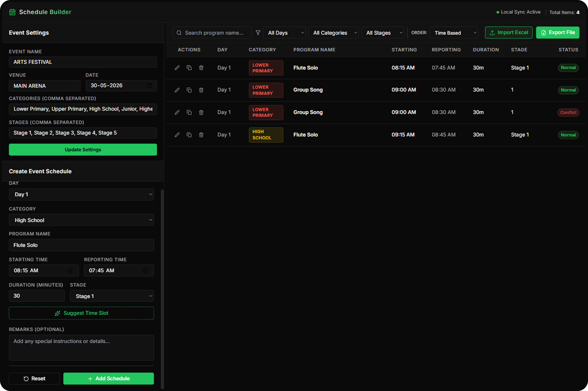
Task: Delete the 08:15 AM Flute Solo row
Action: (x=201, y=68)
